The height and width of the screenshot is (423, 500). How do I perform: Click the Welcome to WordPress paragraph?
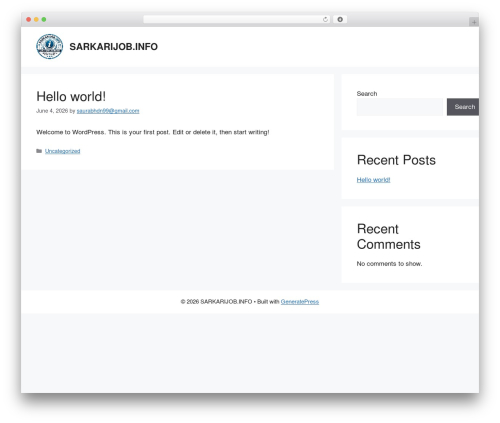point(153,132)
